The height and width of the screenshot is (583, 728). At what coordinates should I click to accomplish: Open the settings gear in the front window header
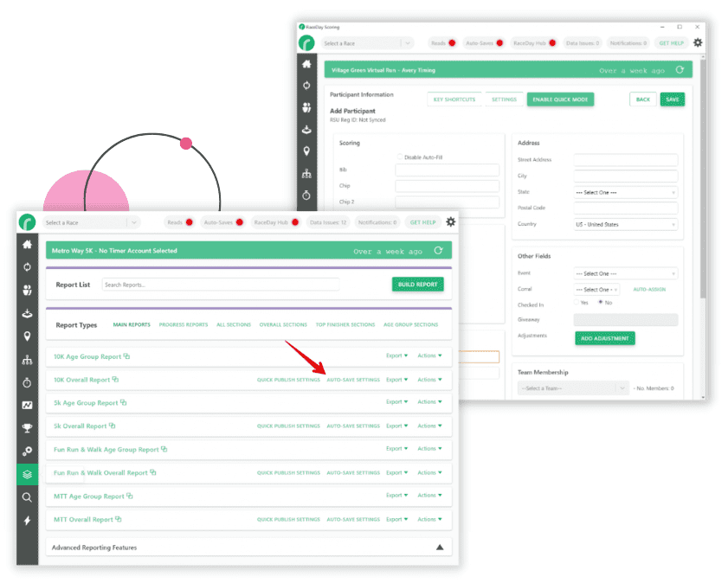(x=451, y=222)
